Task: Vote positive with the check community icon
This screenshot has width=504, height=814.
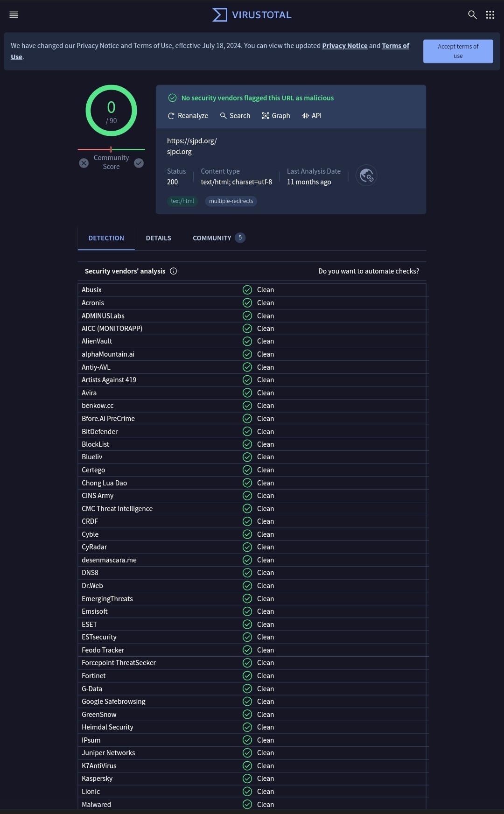Action: tap(139, 163)
